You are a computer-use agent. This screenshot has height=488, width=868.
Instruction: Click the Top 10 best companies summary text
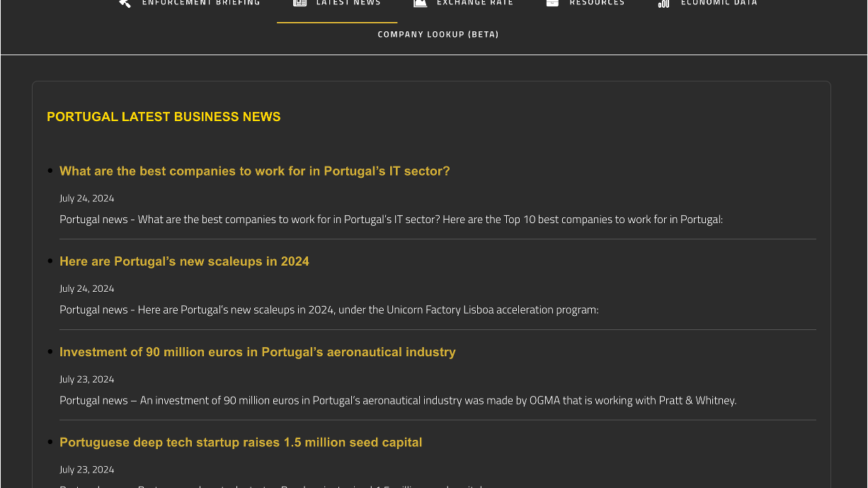click(x=391, y=220)
